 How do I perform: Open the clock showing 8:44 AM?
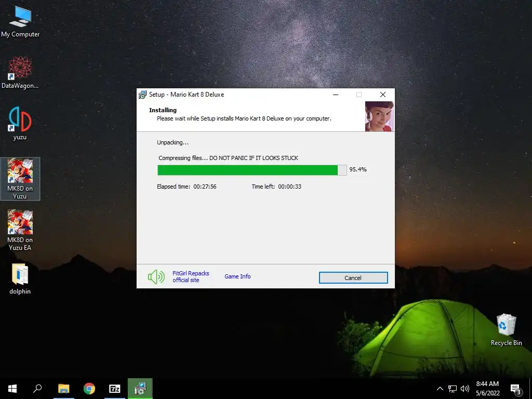click(487, 389)
